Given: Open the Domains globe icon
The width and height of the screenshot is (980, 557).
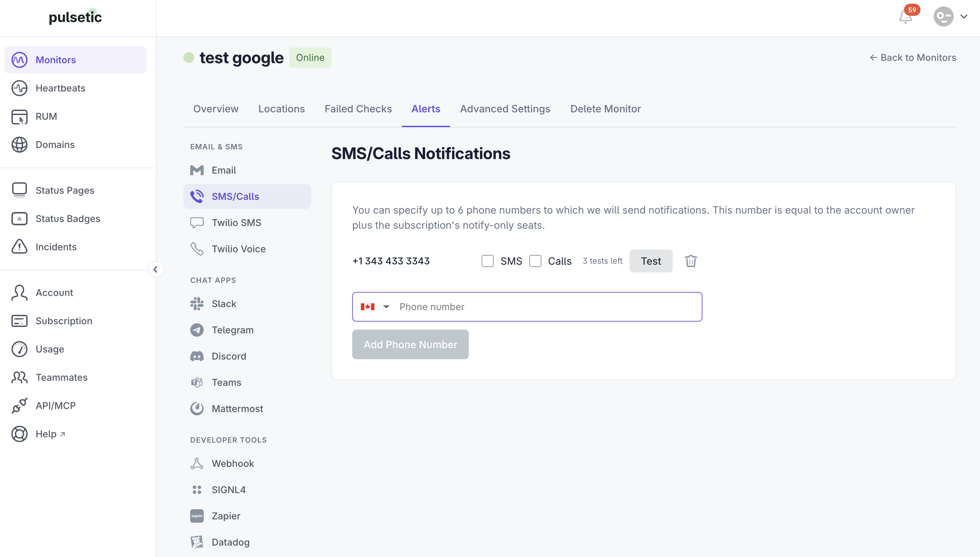Looking at the screenshot, I should click(x=19, y=145).
